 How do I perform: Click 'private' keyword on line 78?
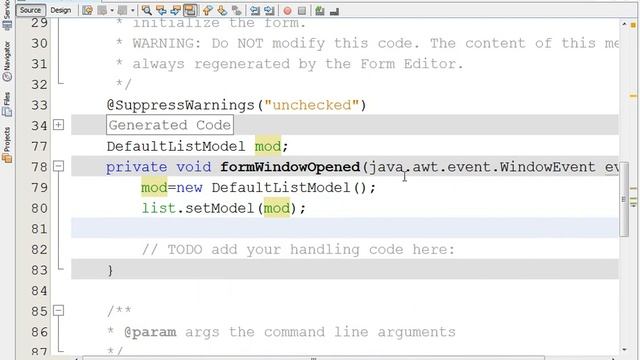pos(136,167)
